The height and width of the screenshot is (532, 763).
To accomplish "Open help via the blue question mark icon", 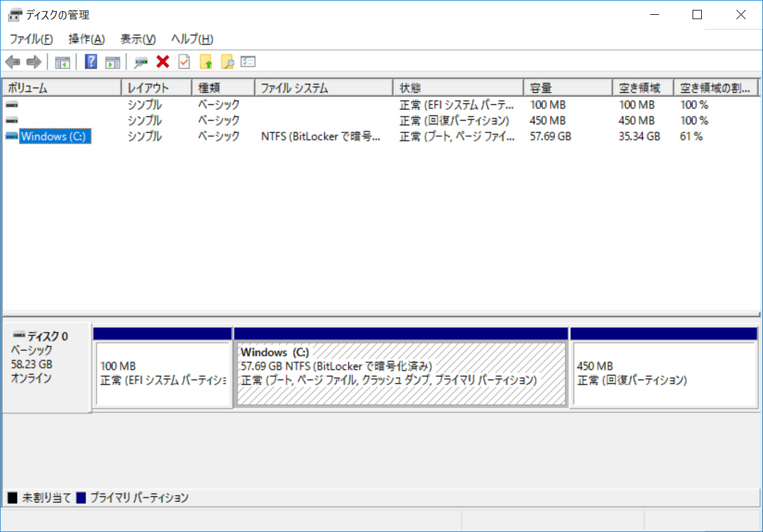I will coord(90,61).
